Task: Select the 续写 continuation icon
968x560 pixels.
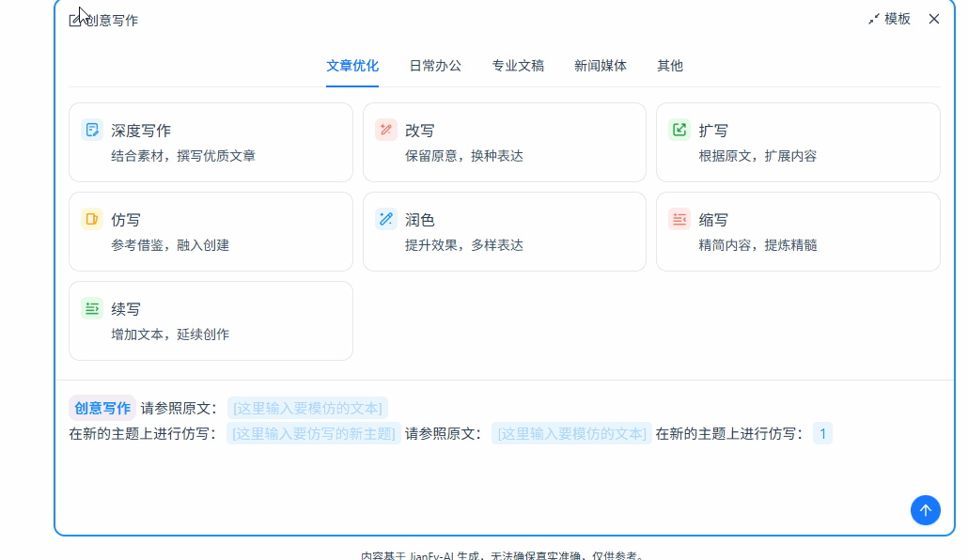Action: pyautogui.click(x=92, y=307)
